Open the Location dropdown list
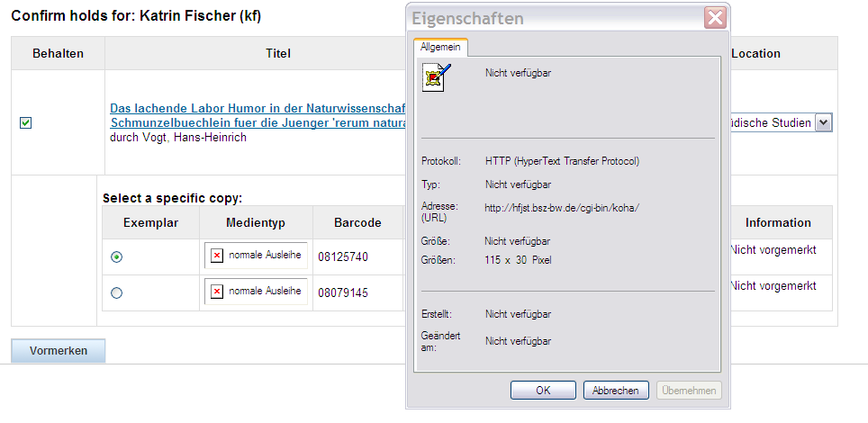The image size is (868, 423). (x=822, y=123)
